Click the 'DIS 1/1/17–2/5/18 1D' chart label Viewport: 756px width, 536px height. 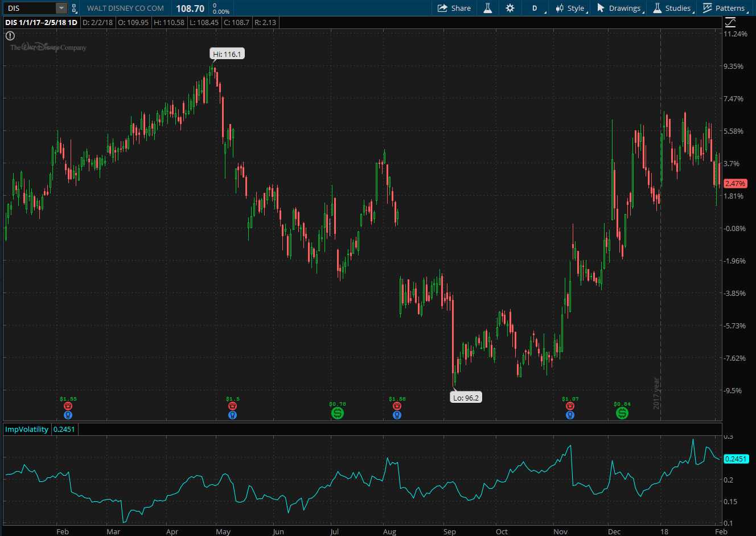pos(41,22)
